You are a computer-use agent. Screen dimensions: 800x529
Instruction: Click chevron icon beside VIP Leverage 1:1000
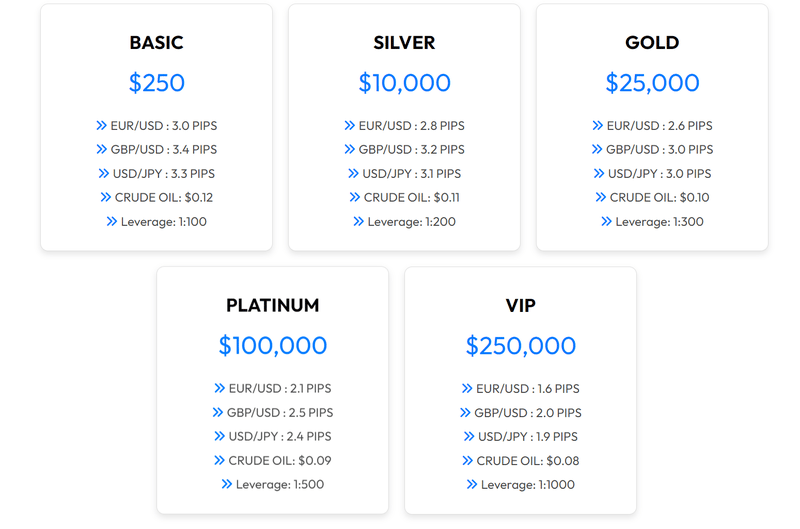472,485
